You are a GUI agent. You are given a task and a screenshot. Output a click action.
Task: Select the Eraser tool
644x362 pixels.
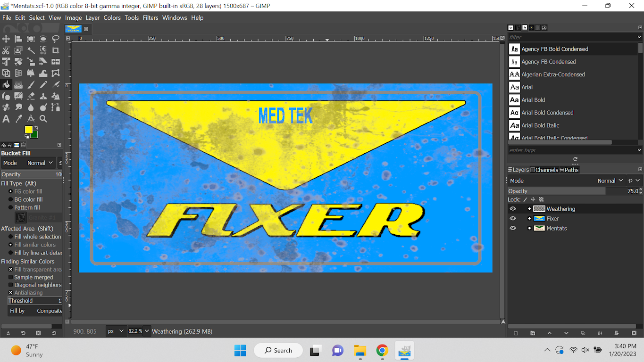coord(31,96)
